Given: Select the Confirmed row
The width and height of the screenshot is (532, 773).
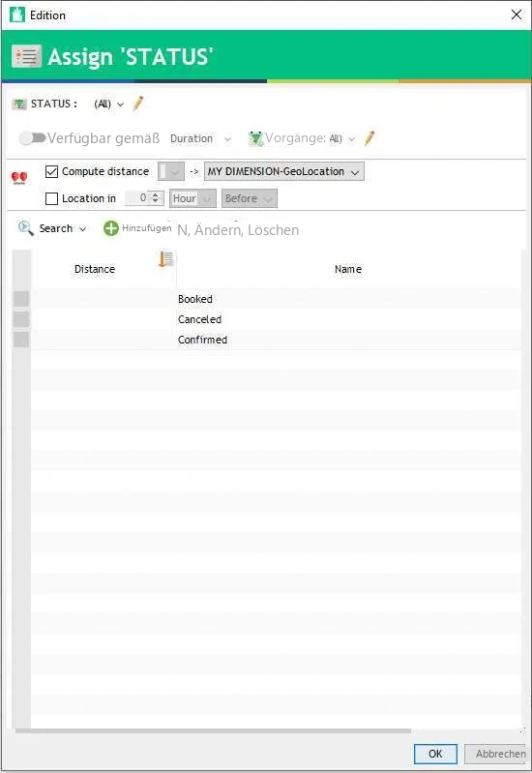Looking at the screenshot, I should click(x=275, y=340).
